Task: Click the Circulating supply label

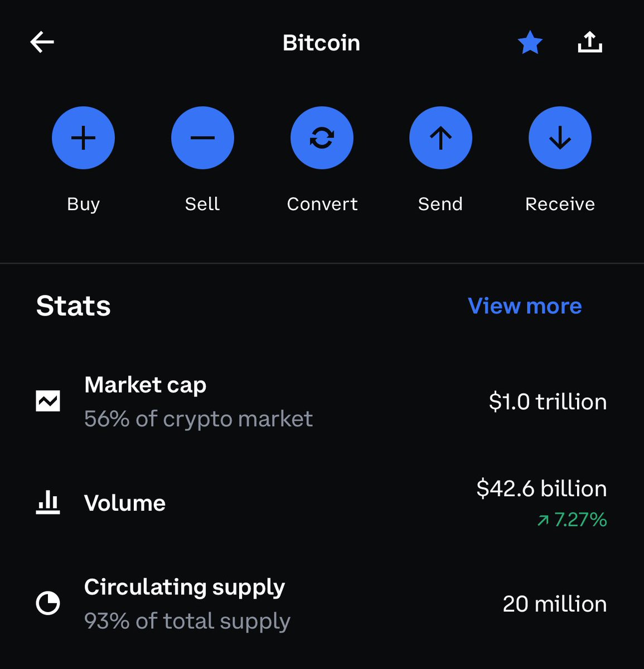Action: point(185,587)
